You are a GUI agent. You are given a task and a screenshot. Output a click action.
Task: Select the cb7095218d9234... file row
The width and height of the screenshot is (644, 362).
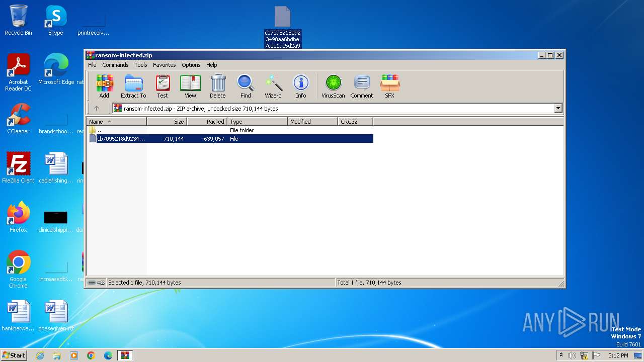230,139
